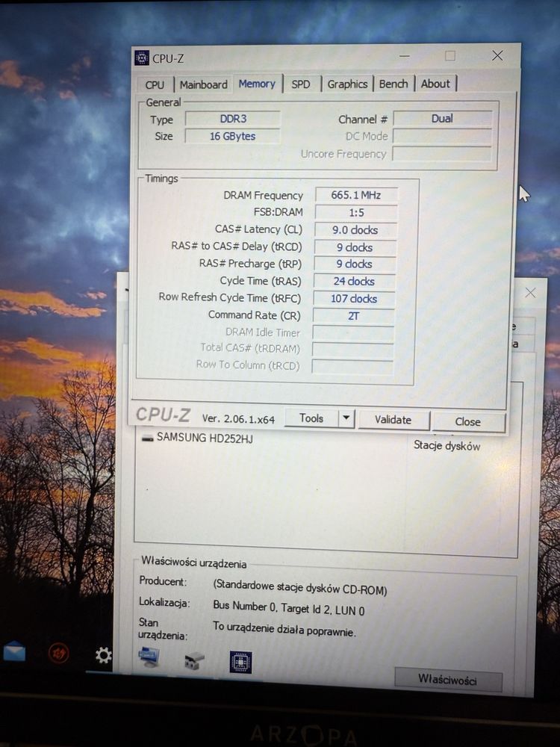This screenshot has height=747, width=560.
Task: Click the tRP 9 clocks value
Action: pos(354,264)
